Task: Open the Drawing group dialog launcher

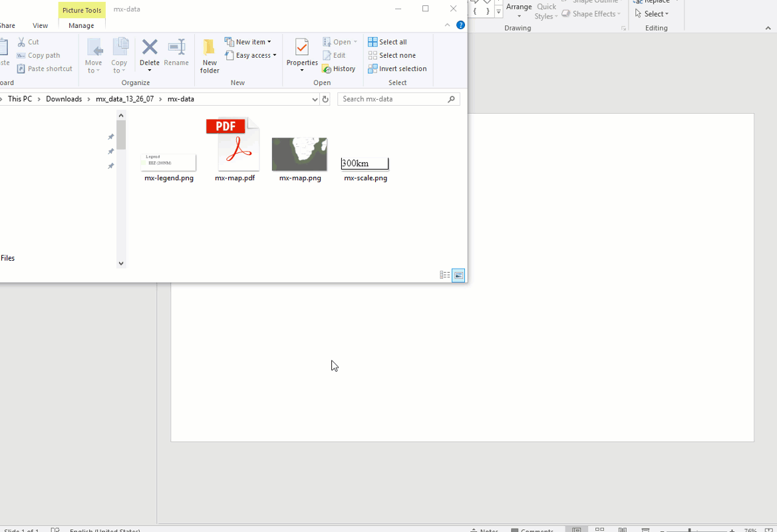Action: (623, 29)
